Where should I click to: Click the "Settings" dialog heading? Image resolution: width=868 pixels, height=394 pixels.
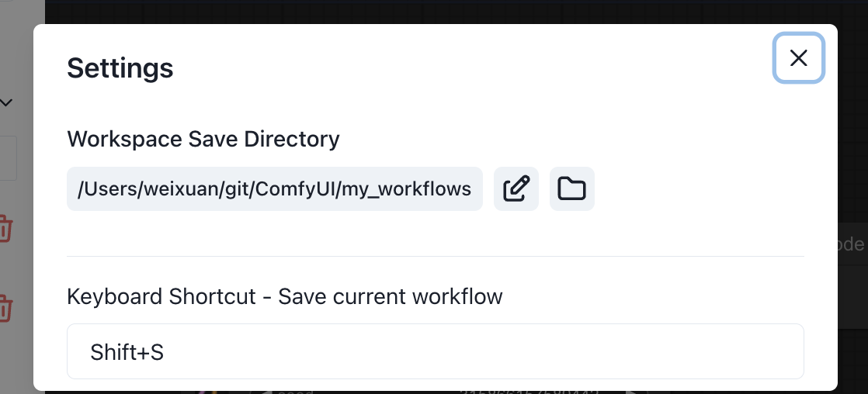[120, 68]
